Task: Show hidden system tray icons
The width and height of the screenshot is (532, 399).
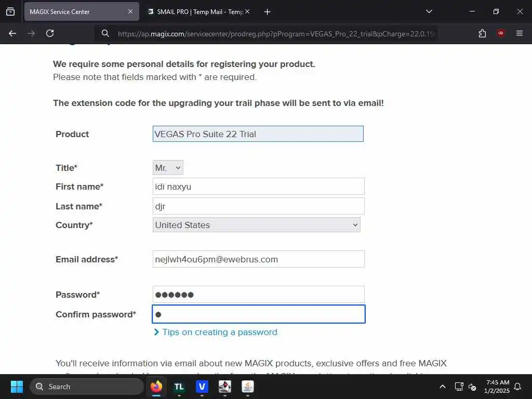Action: 443,387
